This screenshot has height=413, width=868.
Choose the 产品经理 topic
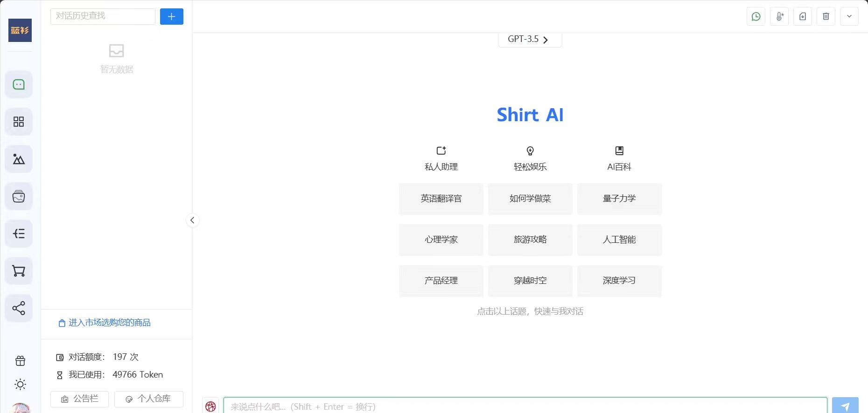(441, 281)
